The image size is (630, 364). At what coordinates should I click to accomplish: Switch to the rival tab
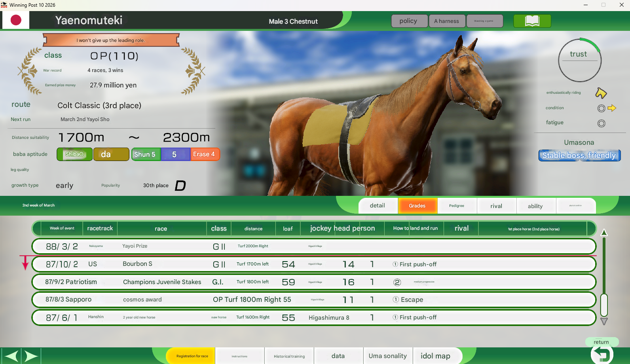pos(496,206)
